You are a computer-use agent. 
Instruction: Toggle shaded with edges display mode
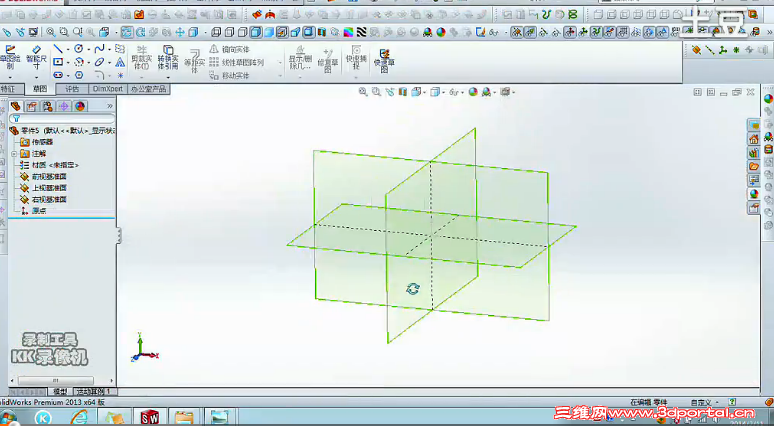[x=256, y=33]
